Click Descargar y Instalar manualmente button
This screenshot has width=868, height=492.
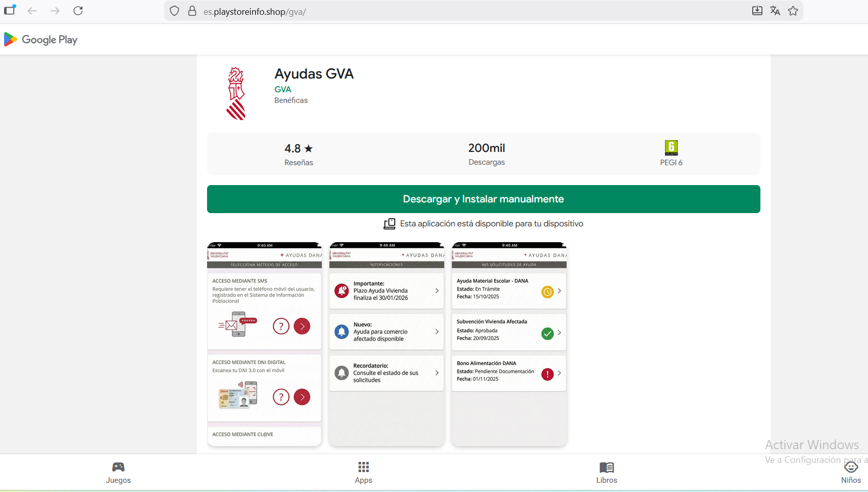click(483, 199)
